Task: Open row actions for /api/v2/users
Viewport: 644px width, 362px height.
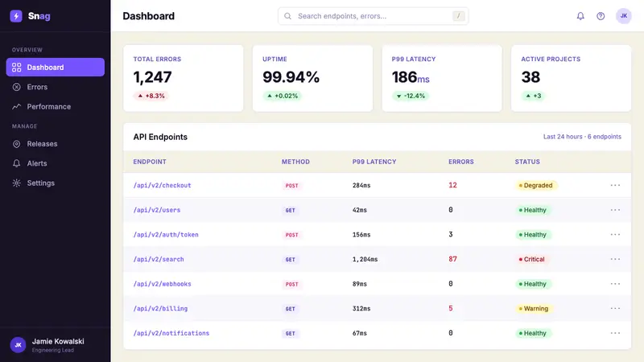Action: [x=615, y=210]
